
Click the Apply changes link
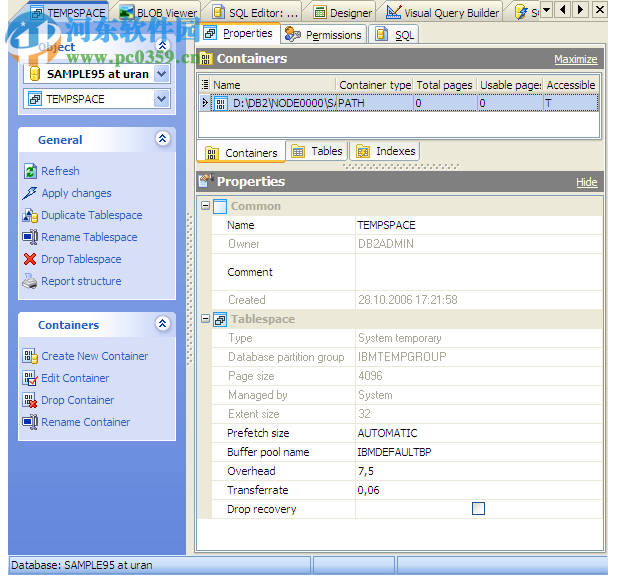point(76,193)
